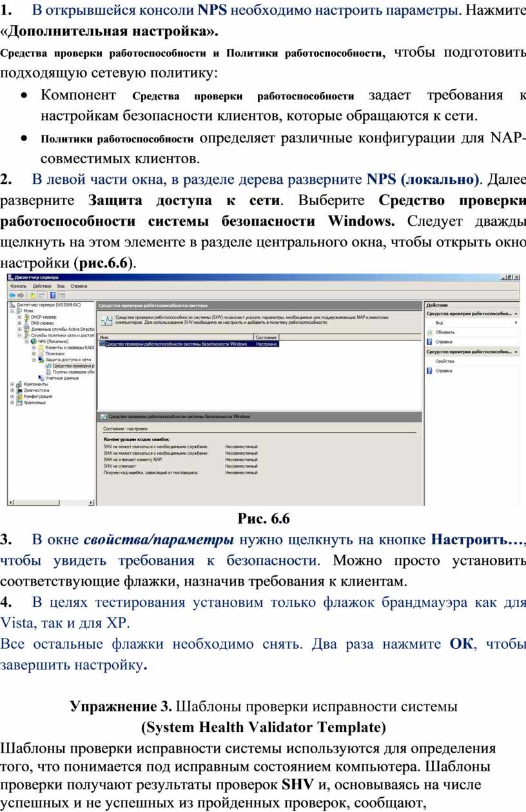Collapse Службы политики сети и доступа node

pyautogui.click(x=19, y=335)
